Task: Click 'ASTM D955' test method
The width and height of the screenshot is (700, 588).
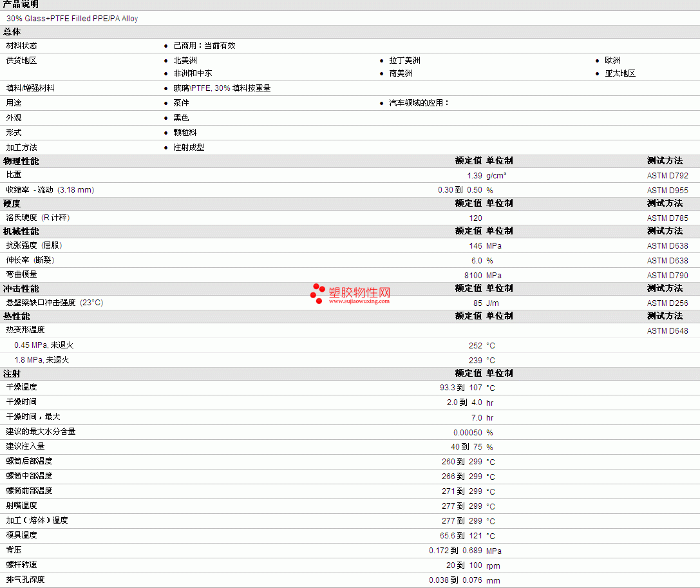Action: tap(667, 190)
